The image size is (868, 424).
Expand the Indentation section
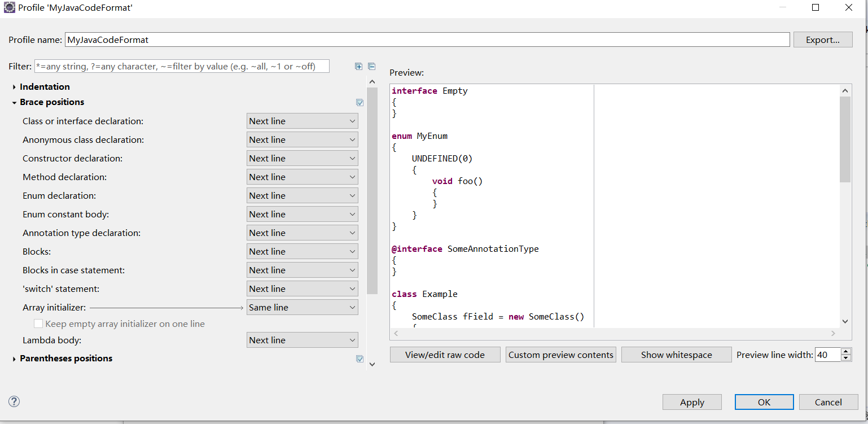(14, 87)
